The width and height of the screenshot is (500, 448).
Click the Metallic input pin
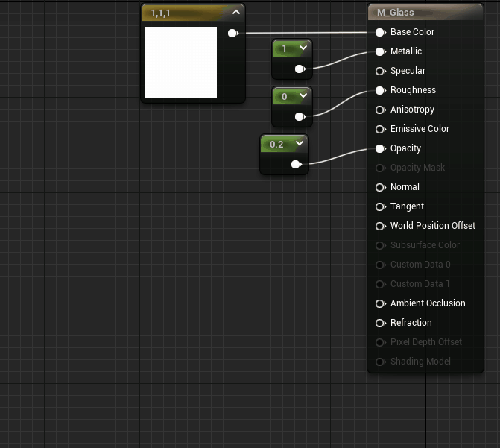(381, 51)
